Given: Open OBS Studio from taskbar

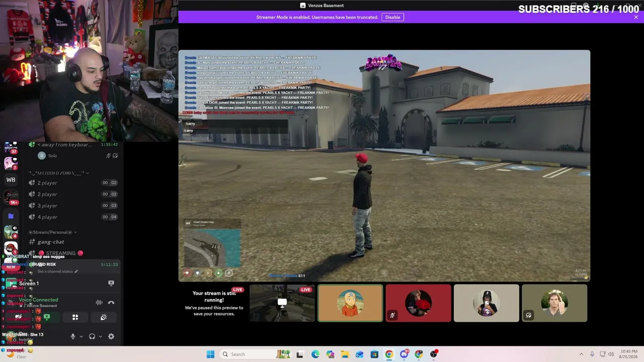Looking at the screenshot, I should pyautogui.click(x=434, y=354).
